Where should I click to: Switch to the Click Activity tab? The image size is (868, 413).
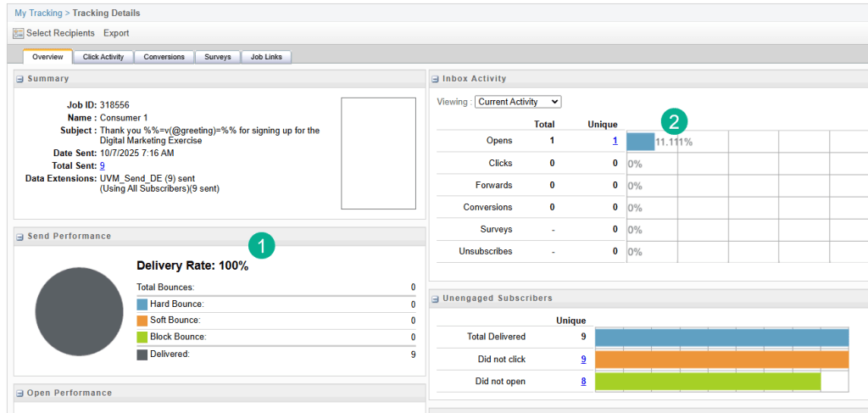103,57
